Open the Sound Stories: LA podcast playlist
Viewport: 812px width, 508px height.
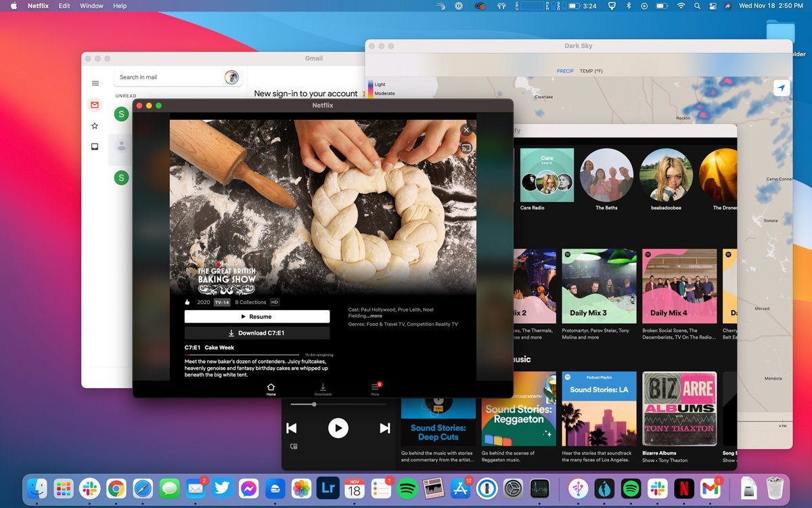pos(600,409)
